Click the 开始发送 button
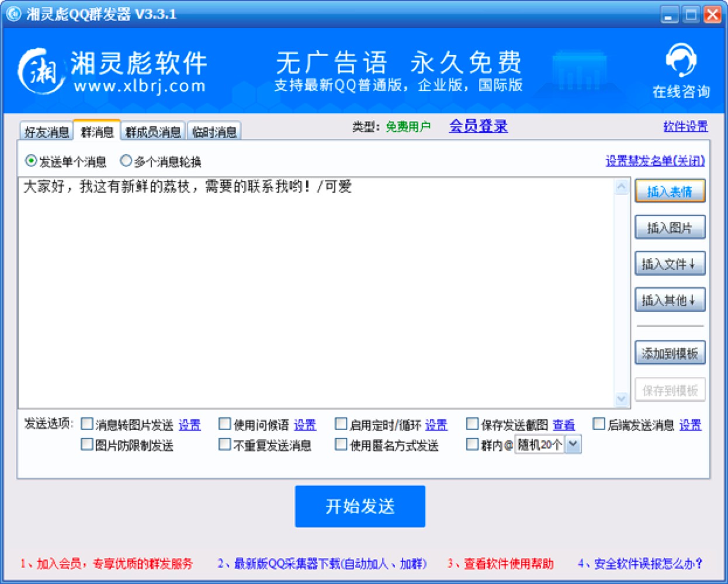 pyautogui.click(x=359, y=506)
